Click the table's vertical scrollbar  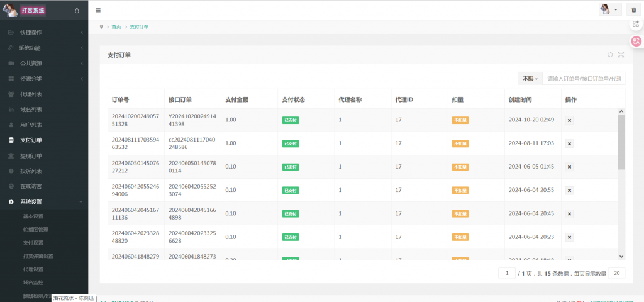621,143
